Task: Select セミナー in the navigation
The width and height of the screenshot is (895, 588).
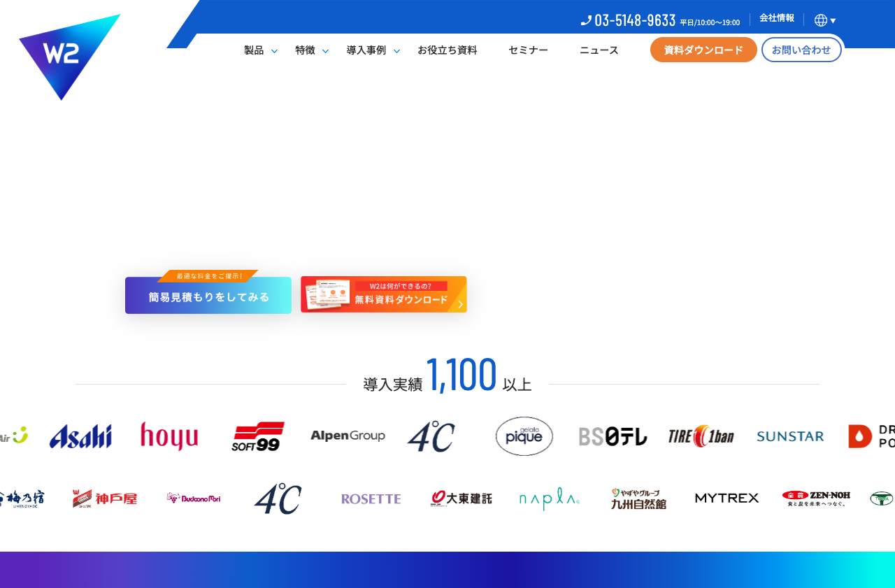Action: click(528, 50)
